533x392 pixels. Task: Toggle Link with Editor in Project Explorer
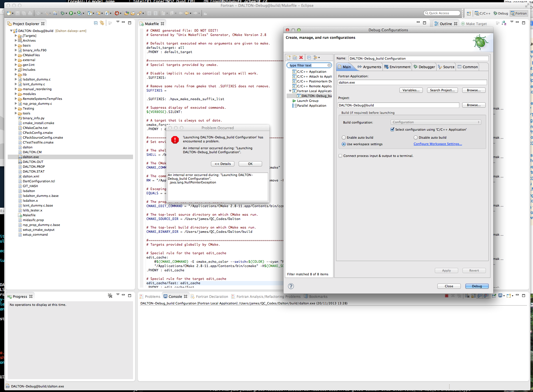(102, 23)
